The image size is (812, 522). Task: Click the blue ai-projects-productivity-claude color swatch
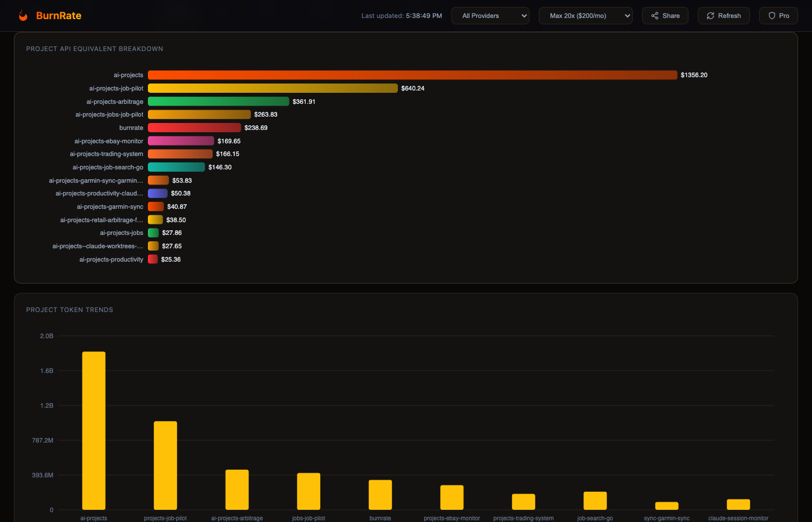click(157, 193)
